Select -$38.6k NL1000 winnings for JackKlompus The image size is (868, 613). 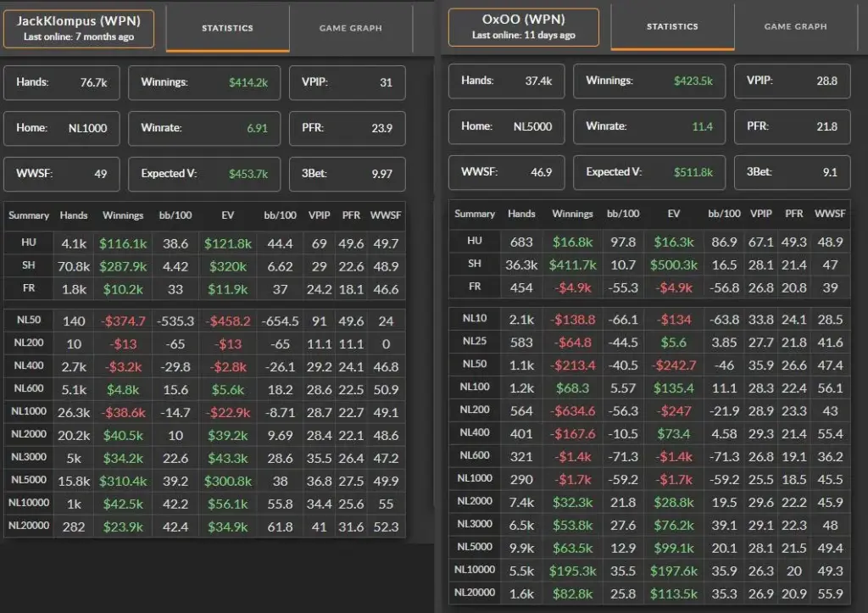(x=123, y=413)
